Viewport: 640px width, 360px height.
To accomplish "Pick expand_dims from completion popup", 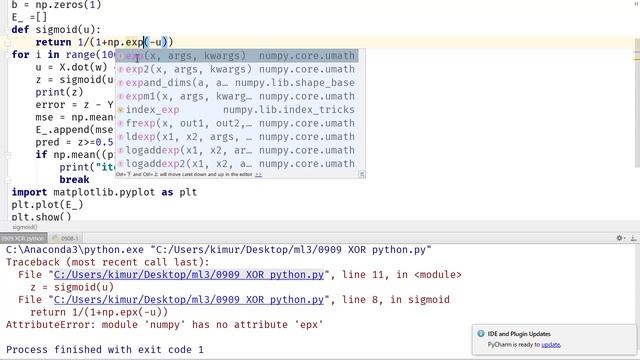I will (x=237, y=82).
